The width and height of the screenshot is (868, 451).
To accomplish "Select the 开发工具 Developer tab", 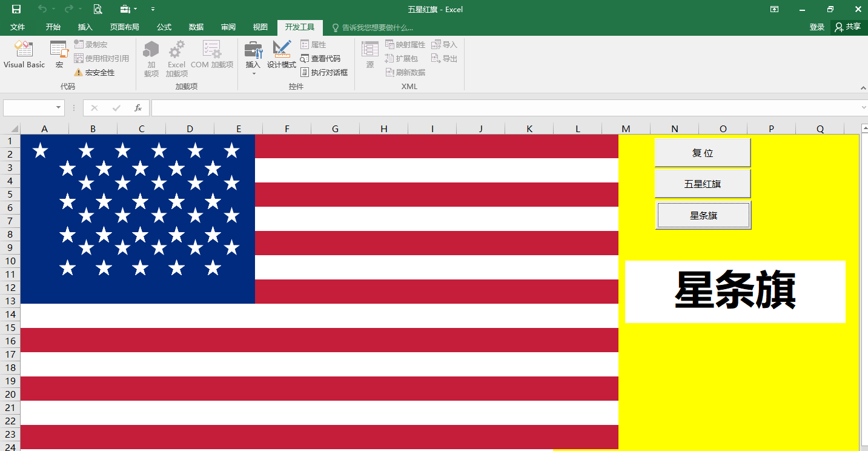I will pos(300,27).
